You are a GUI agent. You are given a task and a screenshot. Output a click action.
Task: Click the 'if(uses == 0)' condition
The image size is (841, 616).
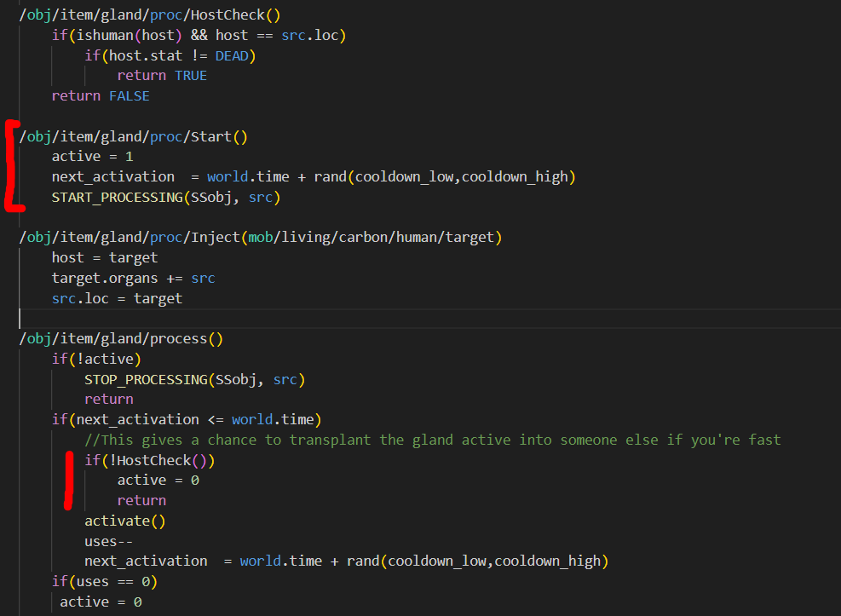pyautogui.click(x=105, y=582)
